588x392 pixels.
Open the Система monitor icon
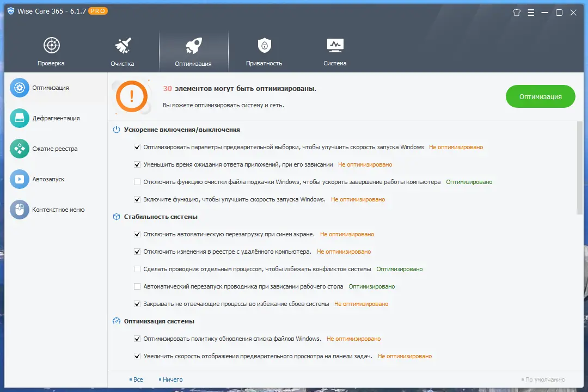pyautogui.click(x=335, y=45)
